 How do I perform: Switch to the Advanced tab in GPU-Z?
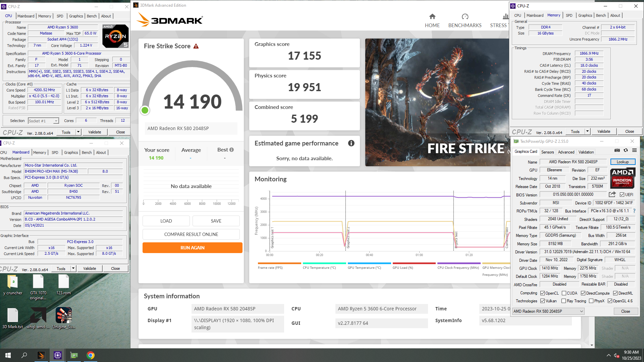tap(566, 152)
